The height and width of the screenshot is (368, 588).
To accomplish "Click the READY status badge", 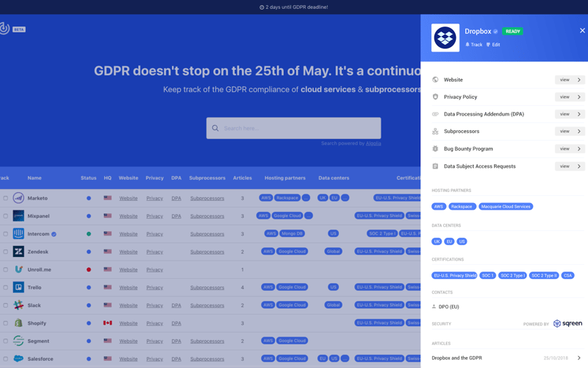I will [512, 31].
